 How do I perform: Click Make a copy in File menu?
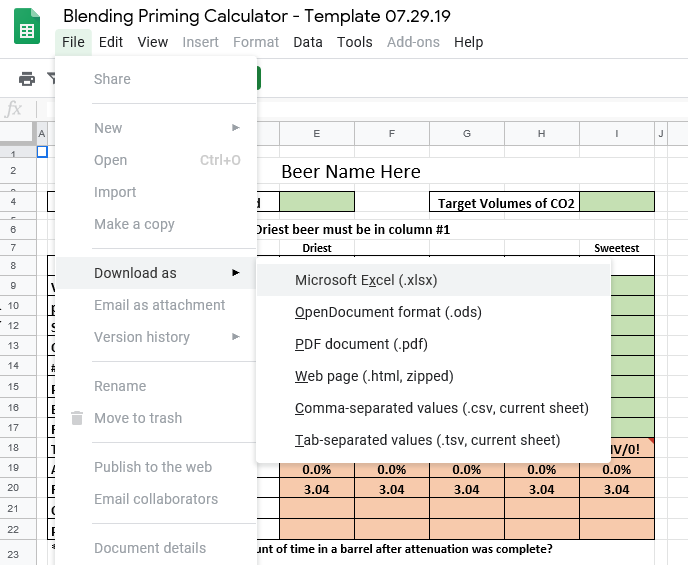134,224
